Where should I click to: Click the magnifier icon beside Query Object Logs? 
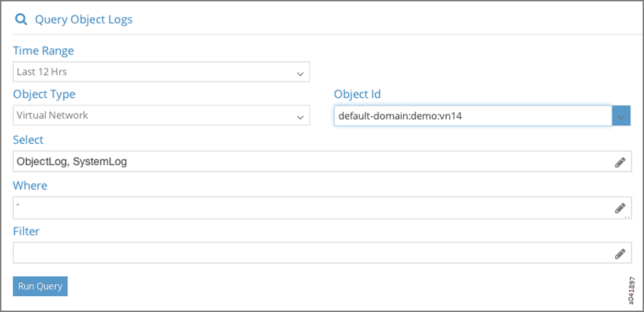point(21,19)
